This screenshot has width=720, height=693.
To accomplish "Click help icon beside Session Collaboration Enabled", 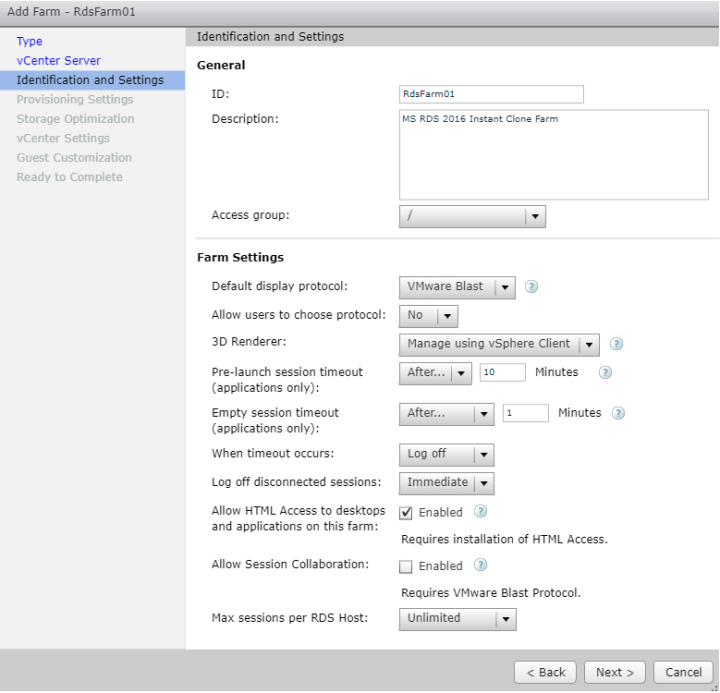I will [480, 566].
